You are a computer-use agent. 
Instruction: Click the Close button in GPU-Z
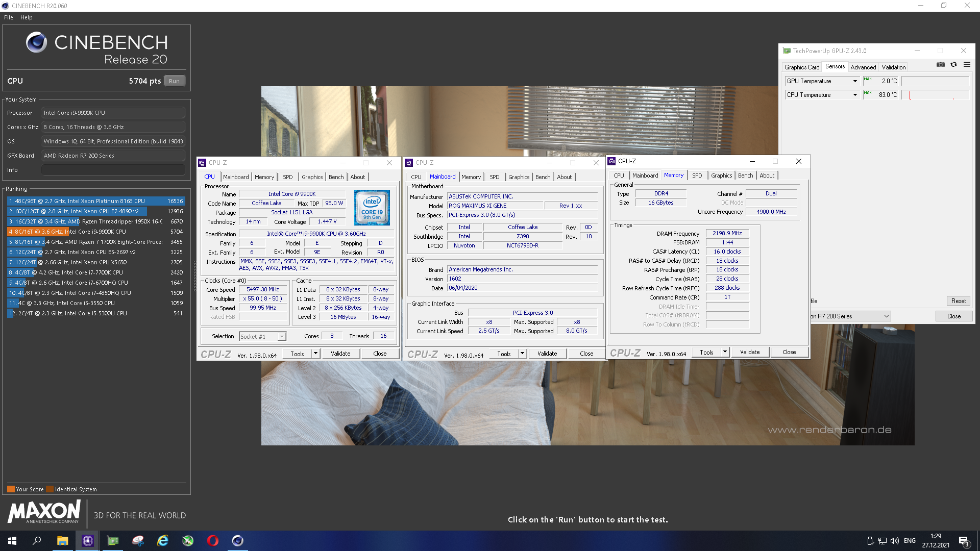(x=953, y=316)
